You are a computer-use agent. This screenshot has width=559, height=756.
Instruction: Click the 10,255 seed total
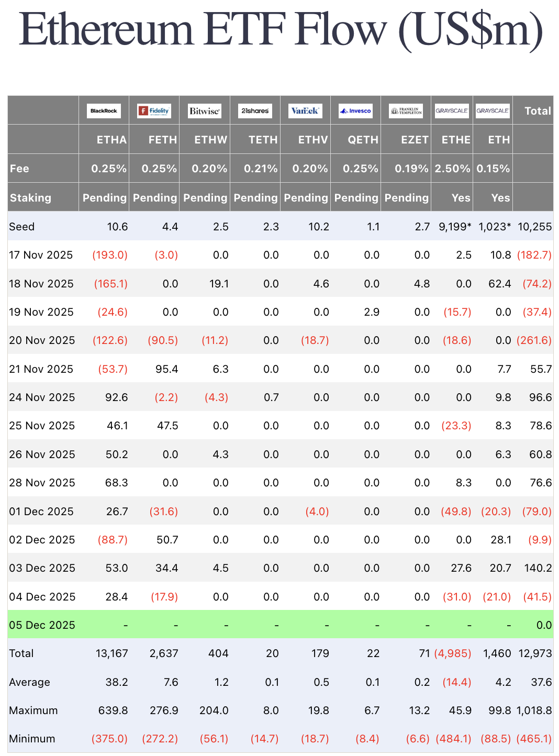pos(535,227)
